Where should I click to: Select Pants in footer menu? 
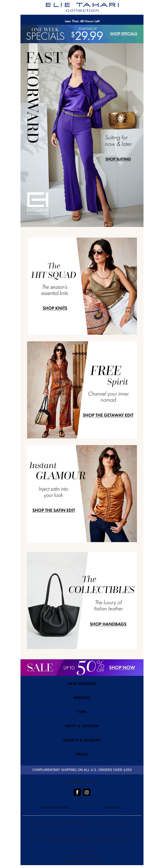point(82,754)
